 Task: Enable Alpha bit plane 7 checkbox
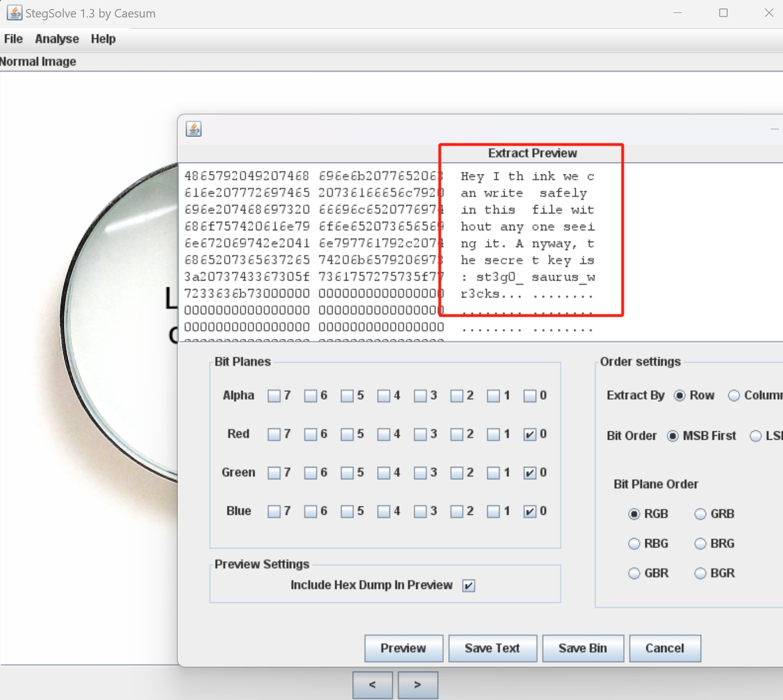[x=274, y=396]
